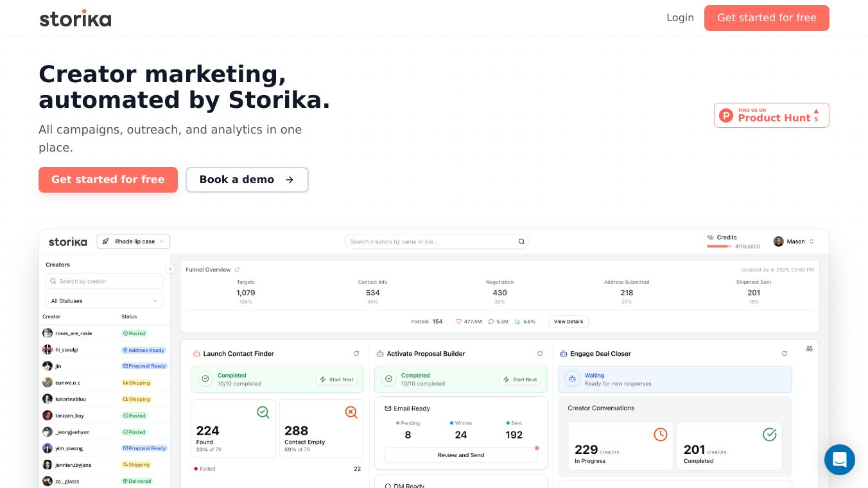Viewport: 868px width, 488px height.
Task: Expand the All Statuses filter
Action: (x=105, y=301)
